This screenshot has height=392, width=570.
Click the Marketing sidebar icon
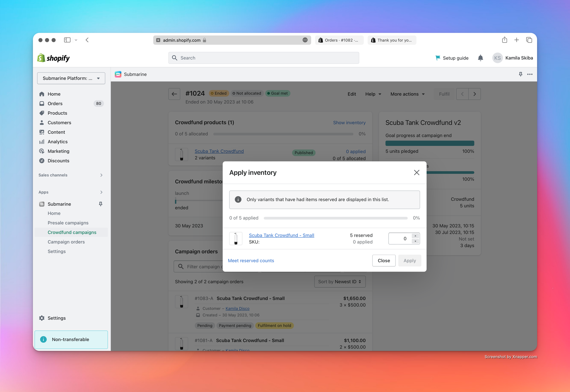coord(42,151)
